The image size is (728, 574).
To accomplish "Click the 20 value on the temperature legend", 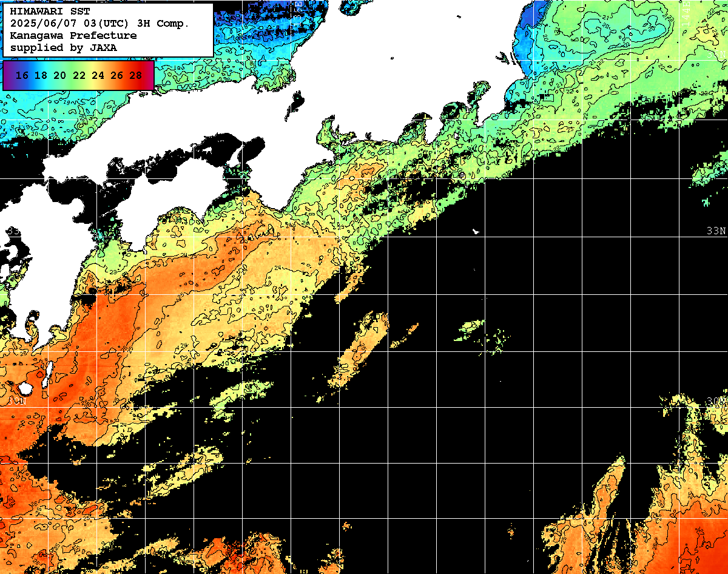I will pos(60,75).
